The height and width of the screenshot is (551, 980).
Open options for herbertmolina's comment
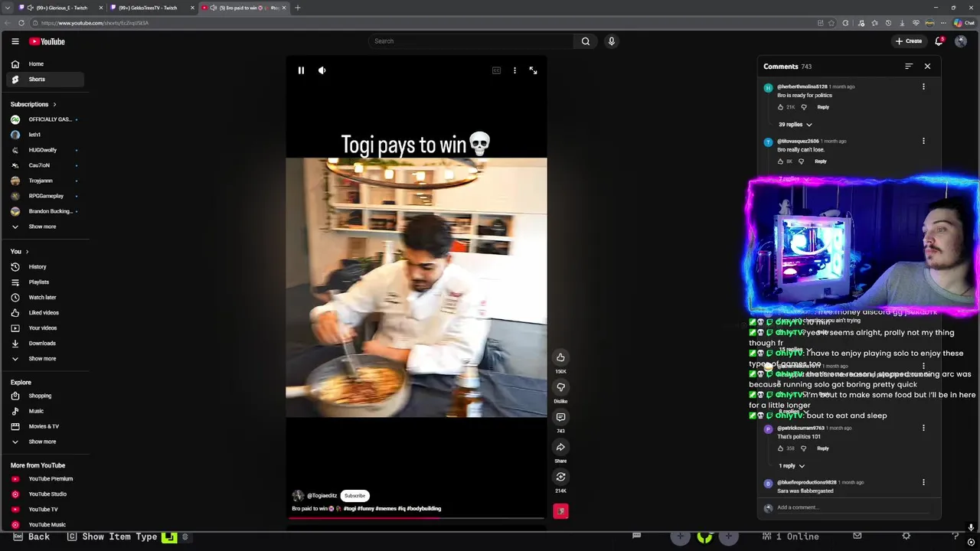click(x=923, y=86)
